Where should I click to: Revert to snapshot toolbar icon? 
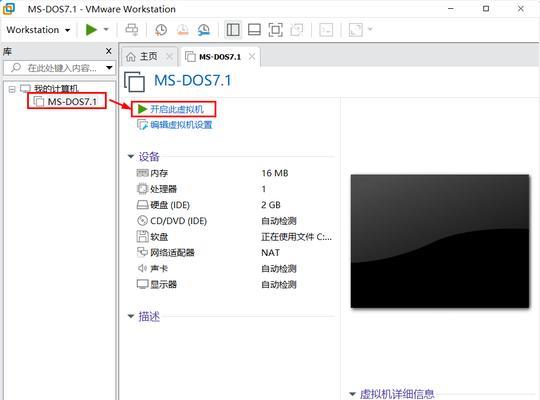(x=183, y=30)
